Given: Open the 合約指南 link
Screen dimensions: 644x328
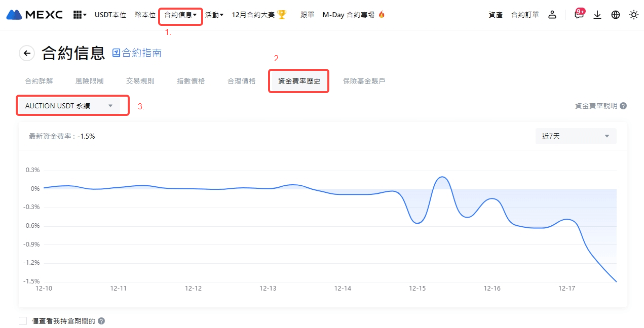Looking at the screenshot, I should click(x=137, y=53).
